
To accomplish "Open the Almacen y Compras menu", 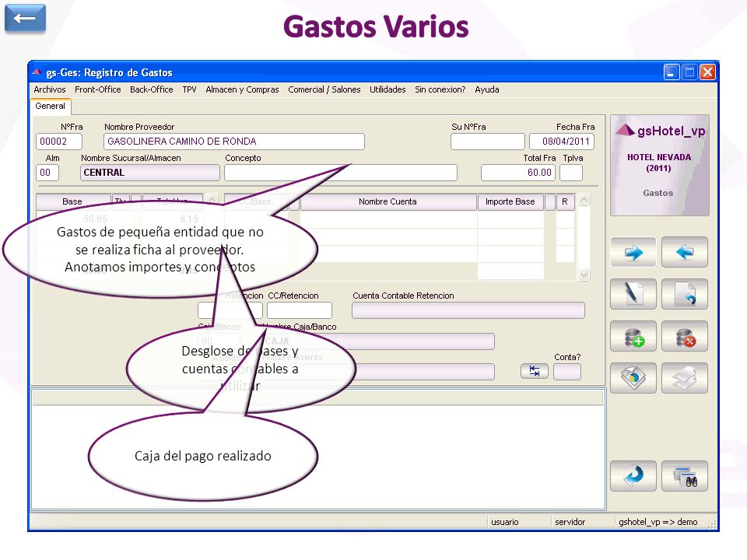I will tap(242, 89).
